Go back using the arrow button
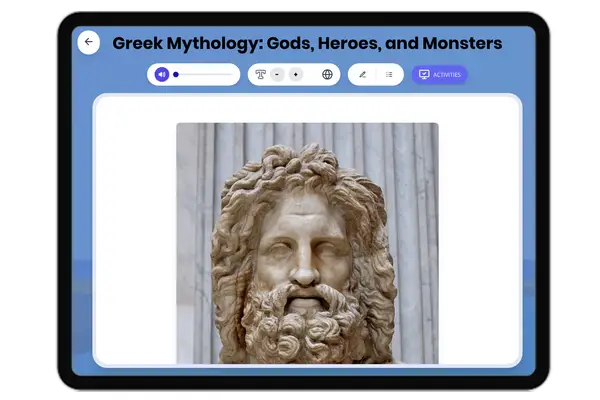 point(89,42)
